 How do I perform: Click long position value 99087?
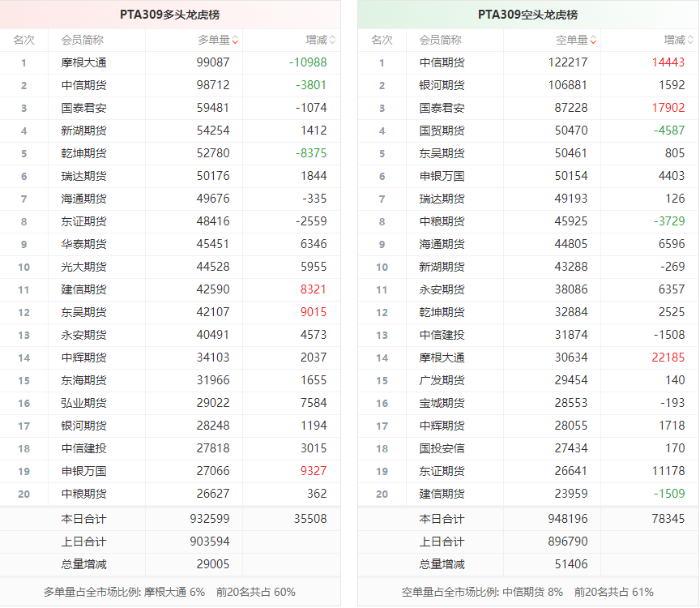(x=213, y=62)
